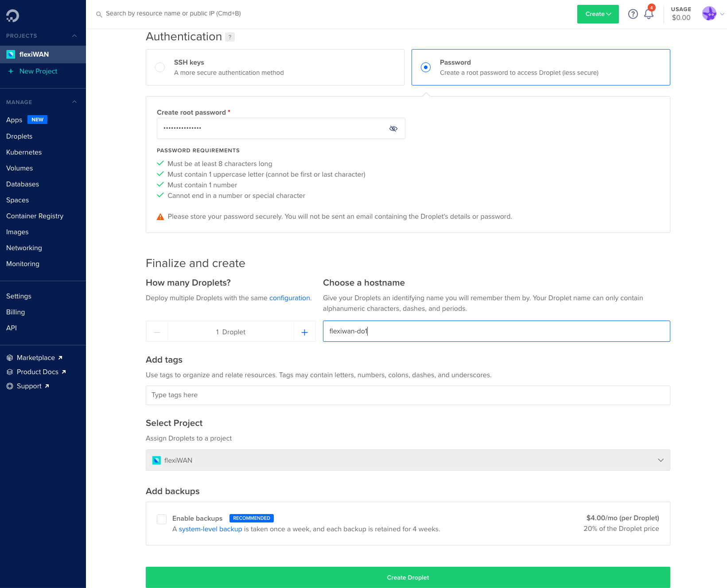727x588 pixels.
Task: Open API in the sidebar
Action: [x=12, y=328]
